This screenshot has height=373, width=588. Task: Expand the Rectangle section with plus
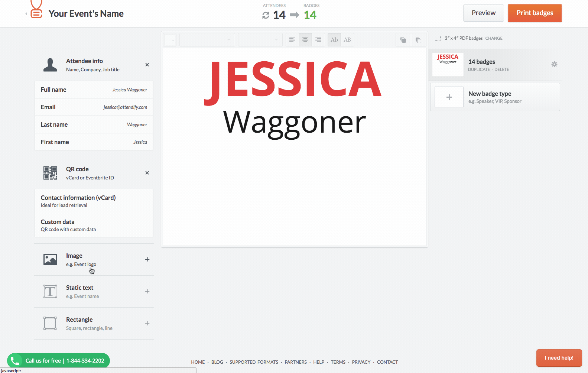click(147, 323)
